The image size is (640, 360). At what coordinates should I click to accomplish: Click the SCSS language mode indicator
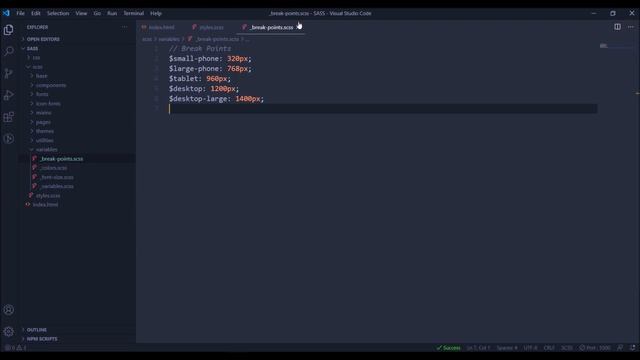567,348
